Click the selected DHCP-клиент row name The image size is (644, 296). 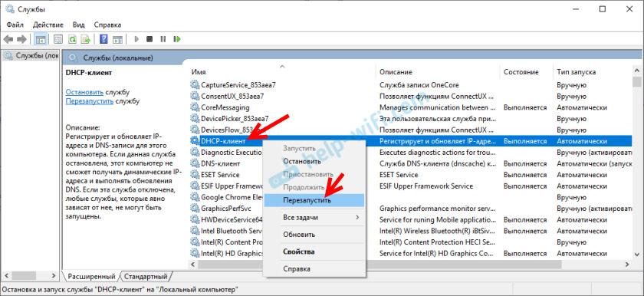tap(223, 141)
